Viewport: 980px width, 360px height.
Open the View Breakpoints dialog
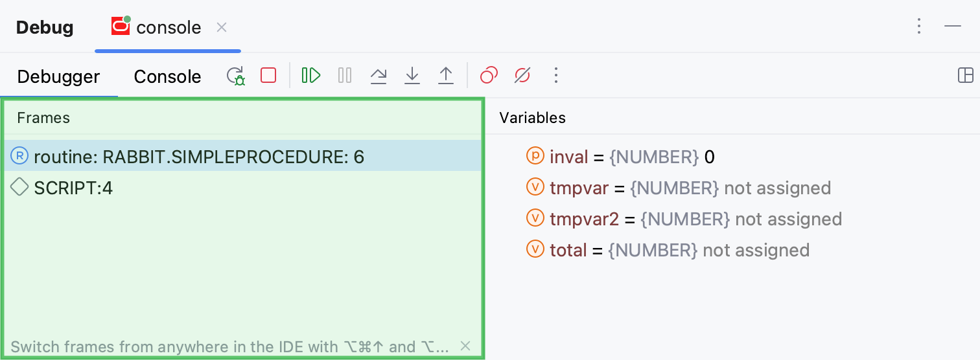tap(489, 76)
